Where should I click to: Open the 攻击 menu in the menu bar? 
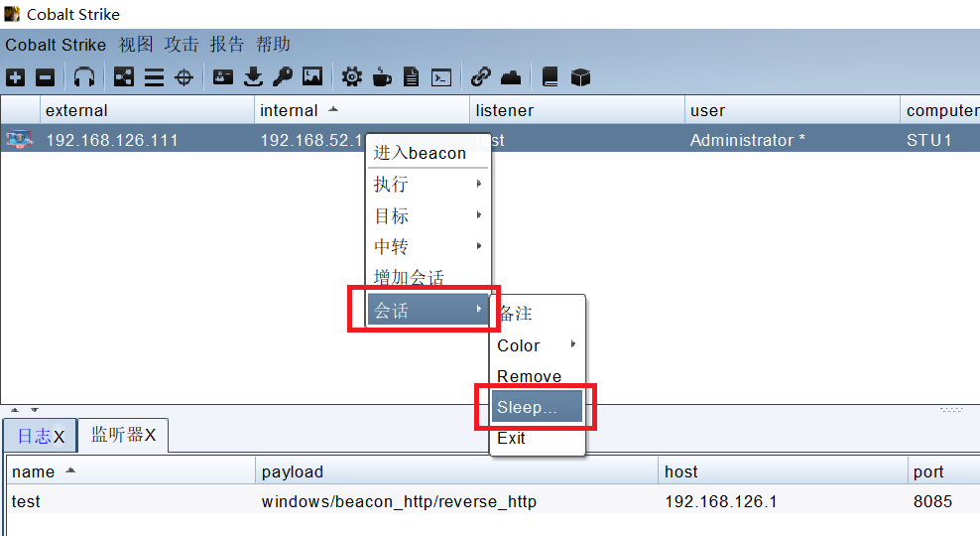pos(182,45)
